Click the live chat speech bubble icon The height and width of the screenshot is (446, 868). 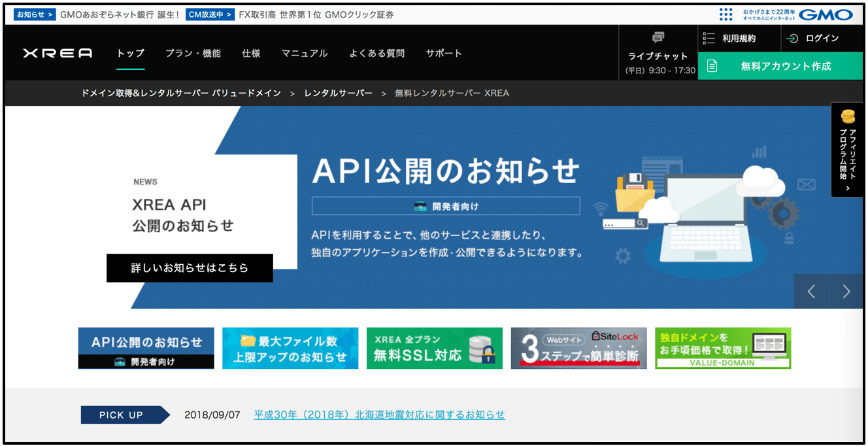click(x=658, y=37)
